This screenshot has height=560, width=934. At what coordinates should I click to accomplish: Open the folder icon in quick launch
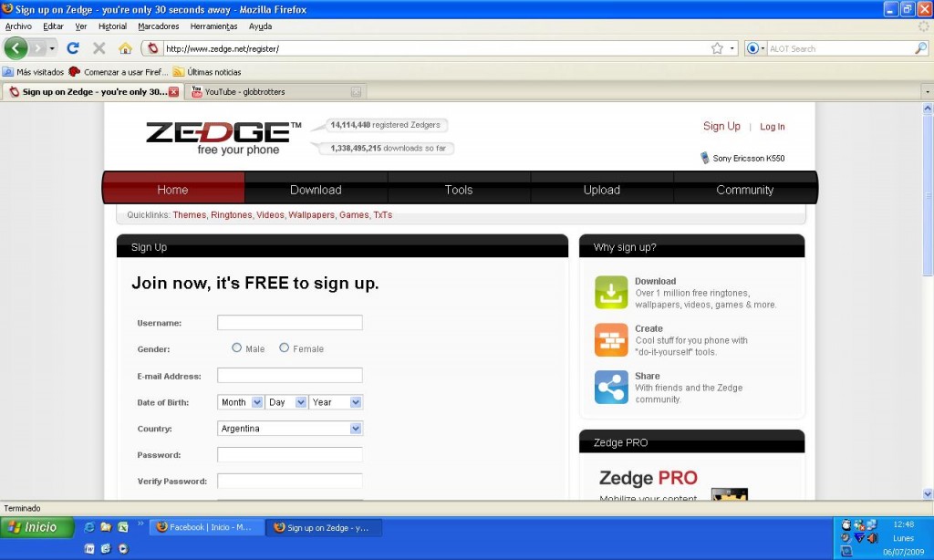[106, 527]
